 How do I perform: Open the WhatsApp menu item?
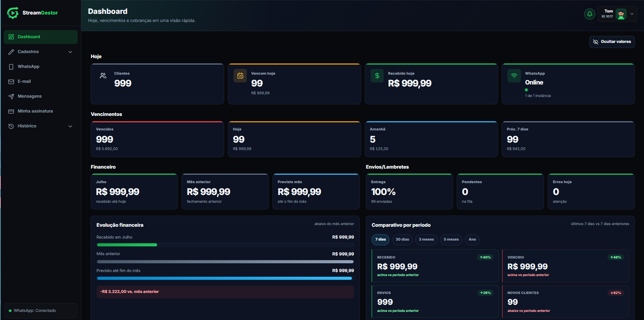click(41, 67)
